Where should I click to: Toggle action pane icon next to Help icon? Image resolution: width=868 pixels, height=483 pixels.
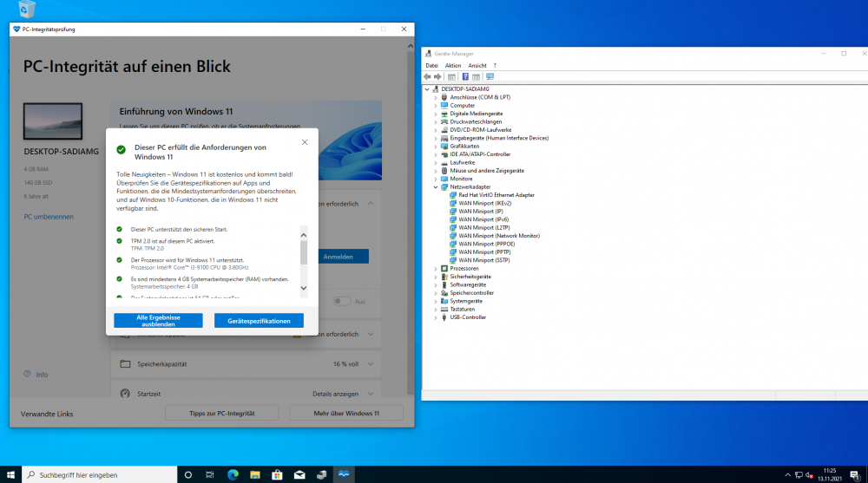pos(476,77)
